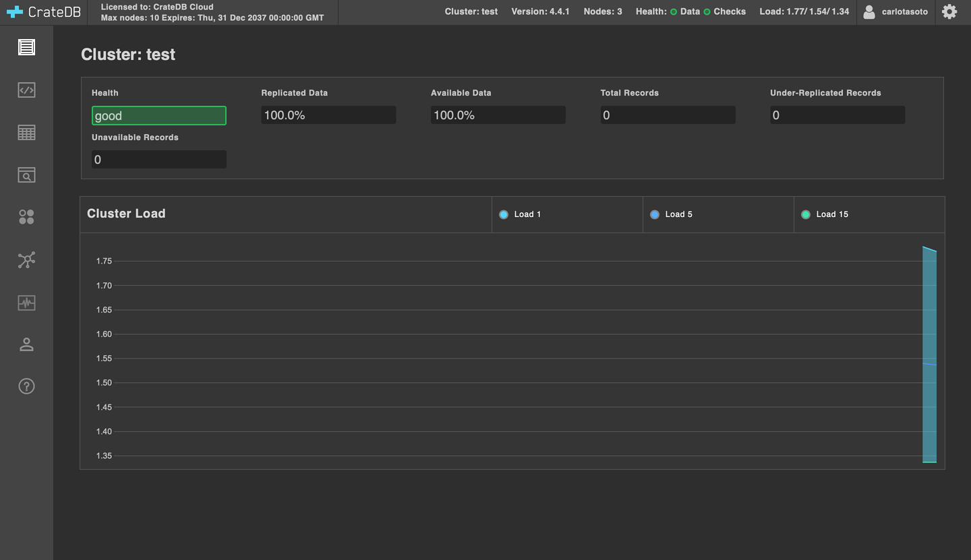Click 'Cluster: test' in the top header
971x560 pixels.
pos(471,11)
